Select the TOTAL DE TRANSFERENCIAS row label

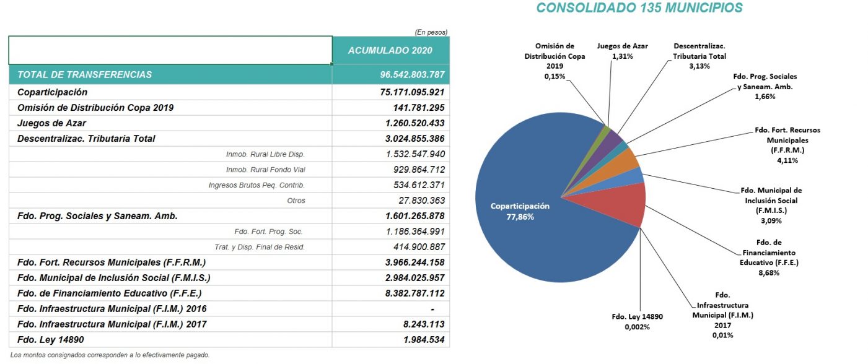(85, 74)
